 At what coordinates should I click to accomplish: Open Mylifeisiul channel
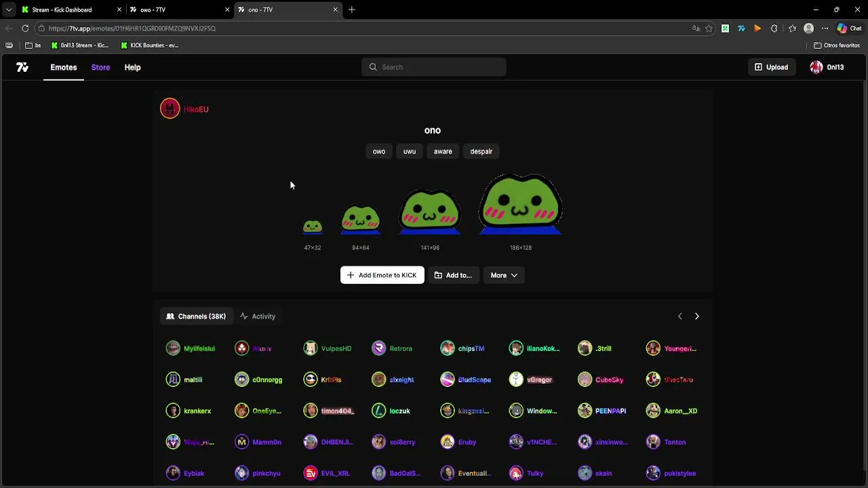click(x=192, y=348)
